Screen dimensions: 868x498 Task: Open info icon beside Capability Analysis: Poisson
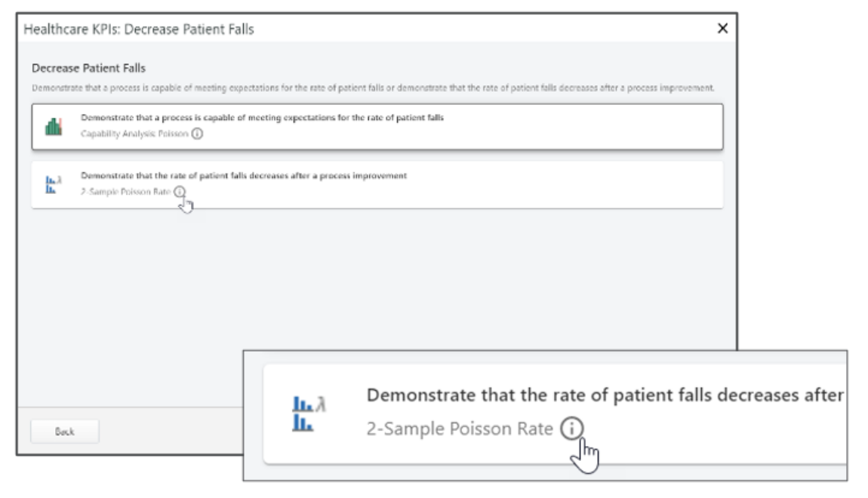(x=197, y=134)
